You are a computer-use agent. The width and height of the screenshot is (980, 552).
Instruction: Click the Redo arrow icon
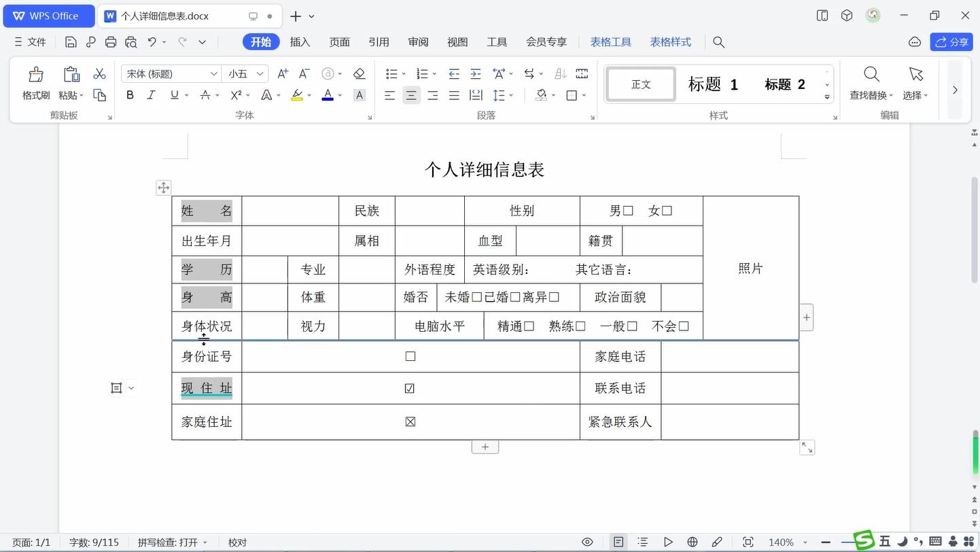point(182,42)
